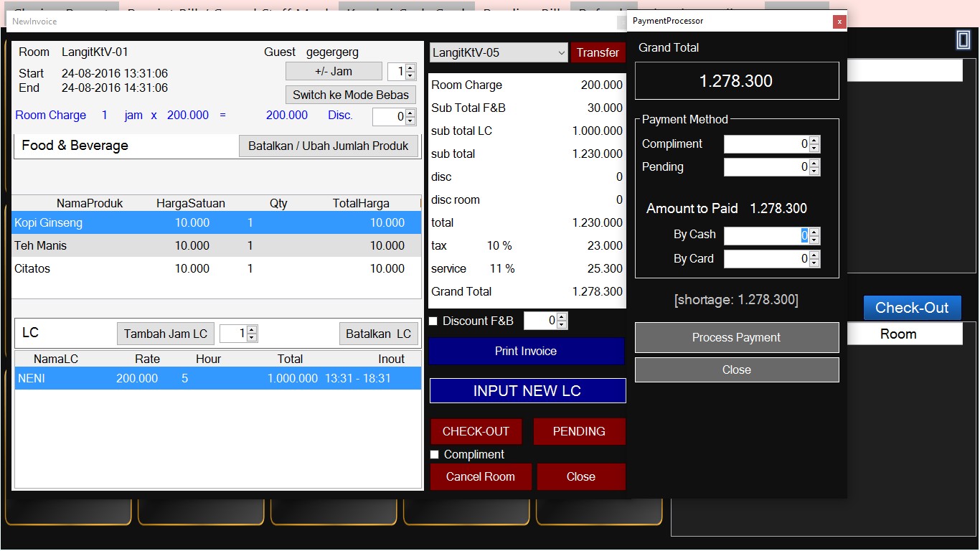
Task: Select the NENI row in the LC table
Action: point(218,379)
